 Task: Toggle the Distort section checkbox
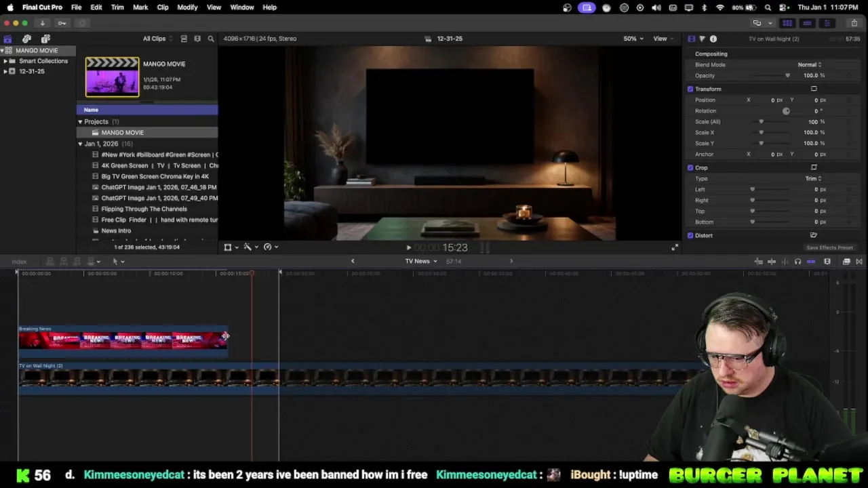click(x=690, y=235)
